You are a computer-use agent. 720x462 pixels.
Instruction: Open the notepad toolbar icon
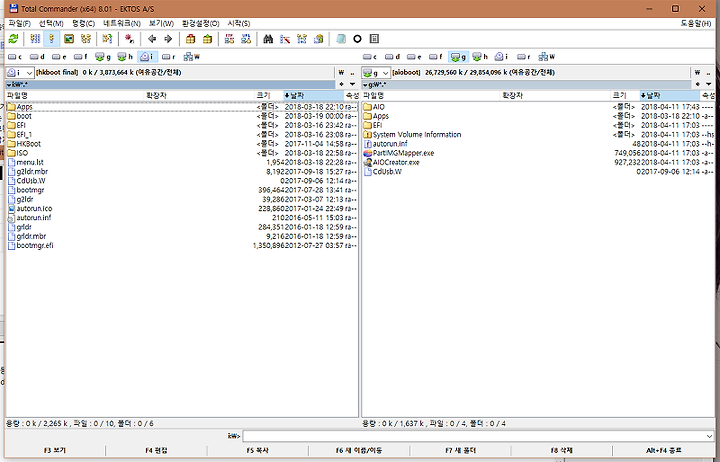[x=341, y=39]
